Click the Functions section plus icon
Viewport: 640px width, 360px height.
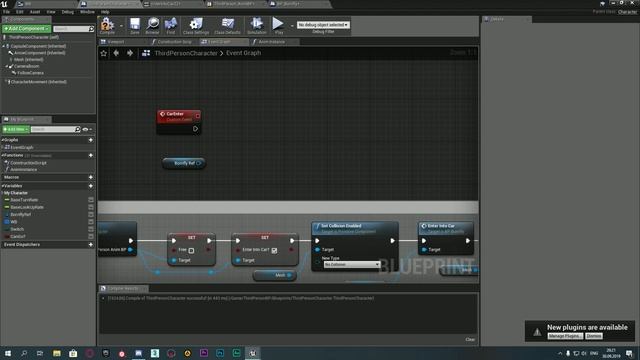(91, 156)
